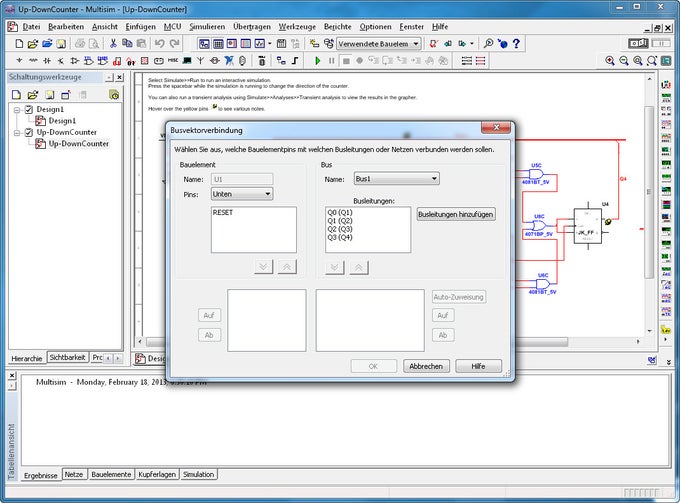Open the Verwendete Bauelemente dropdown
The image size is (680, 503).
click(379, 44)
